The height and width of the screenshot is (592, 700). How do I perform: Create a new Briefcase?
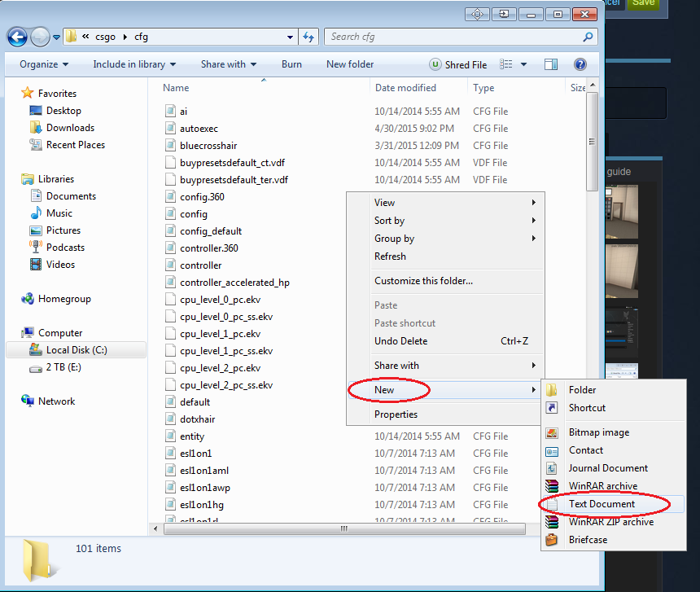(614, 540)
